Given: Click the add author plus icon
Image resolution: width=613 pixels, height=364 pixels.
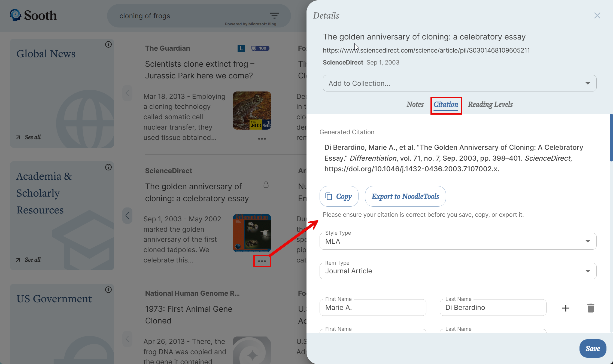Looking at the screenshot, I should click(566, 308).
